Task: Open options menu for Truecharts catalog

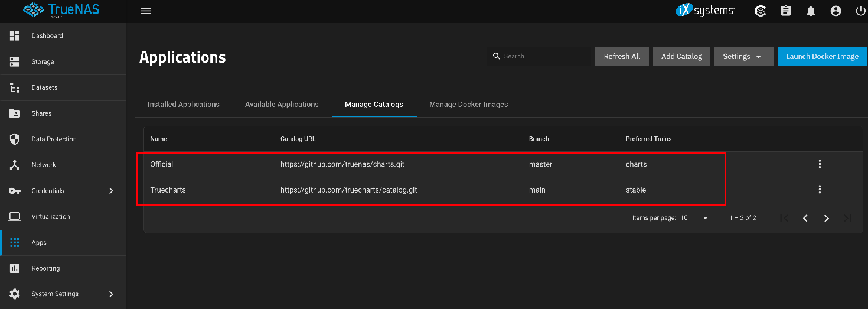Action: (820, 190)
